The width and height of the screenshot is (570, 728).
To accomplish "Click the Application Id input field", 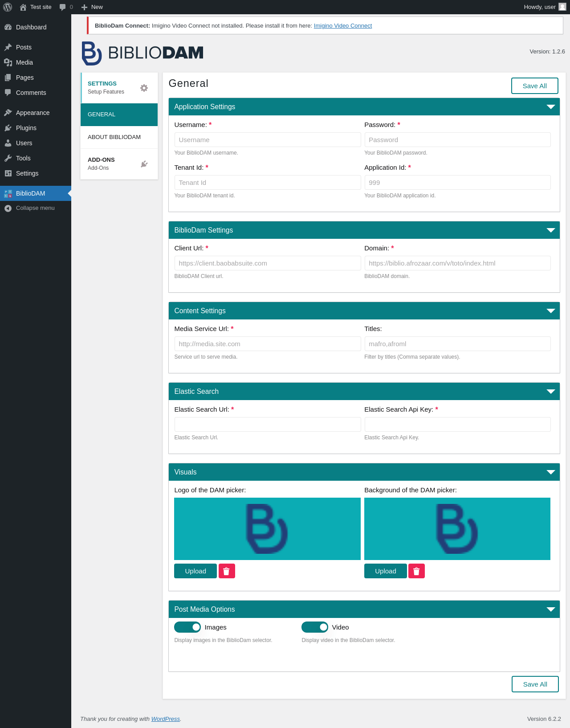I will pos(457,183).
